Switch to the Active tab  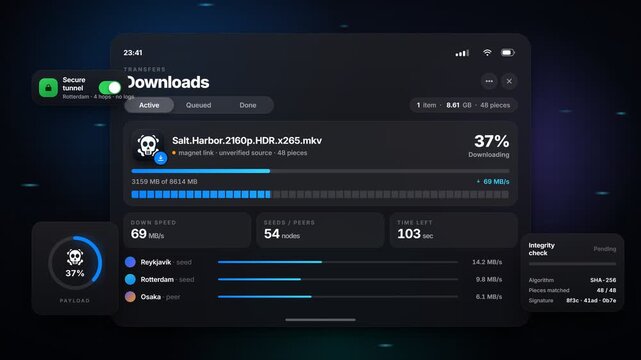(149, 105)
